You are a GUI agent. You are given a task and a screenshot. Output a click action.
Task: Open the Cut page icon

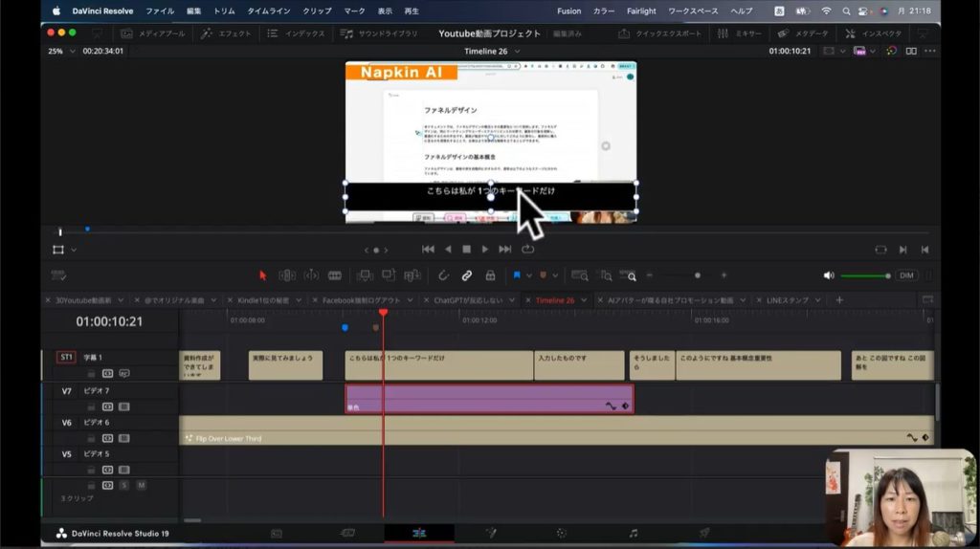click(347, 533)
